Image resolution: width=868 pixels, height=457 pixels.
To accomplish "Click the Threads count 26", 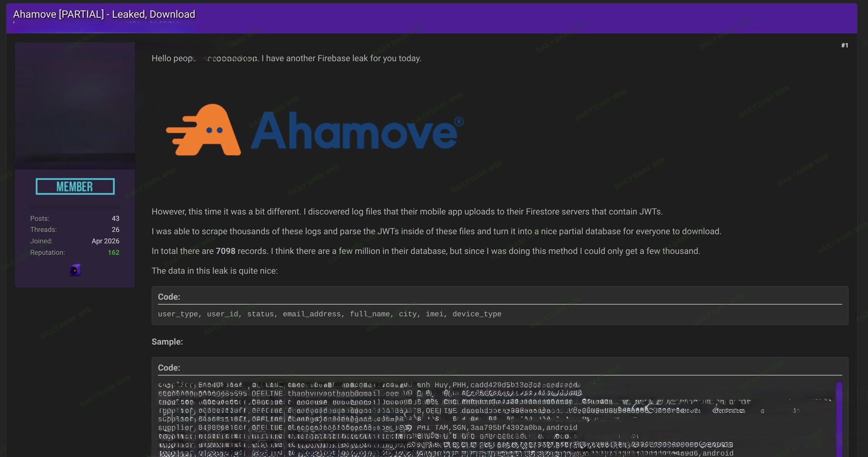I will click(115, 230).
